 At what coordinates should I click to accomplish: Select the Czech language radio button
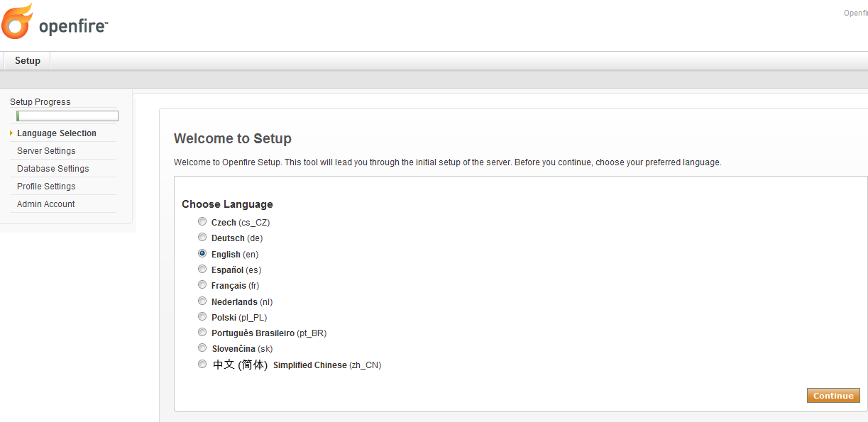click(x=202, y=222)
